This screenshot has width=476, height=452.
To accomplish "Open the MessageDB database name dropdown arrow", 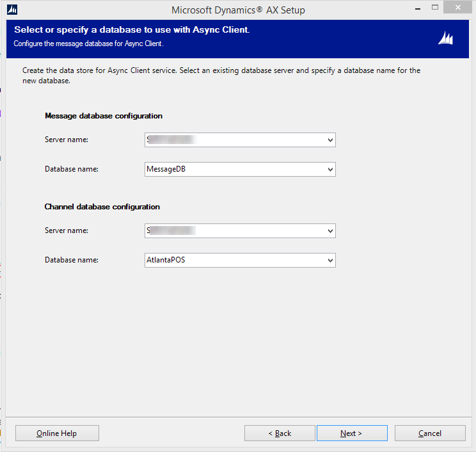I will pos(330,170).
